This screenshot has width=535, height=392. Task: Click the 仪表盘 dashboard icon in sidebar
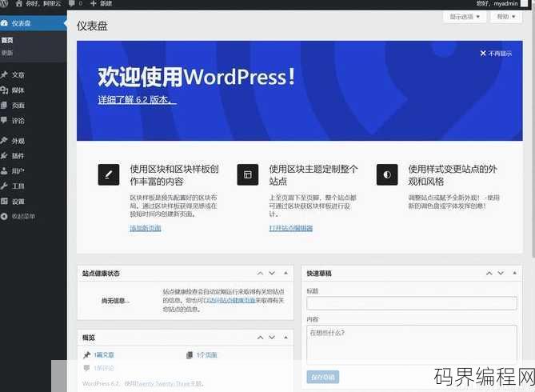pos(4,23)
